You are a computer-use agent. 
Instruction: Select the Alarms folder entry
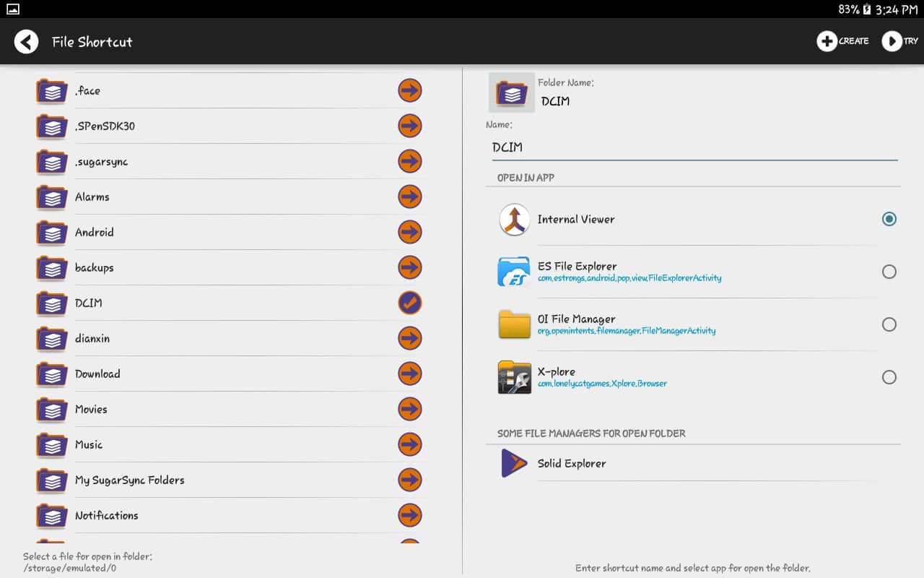click(92, 197)
